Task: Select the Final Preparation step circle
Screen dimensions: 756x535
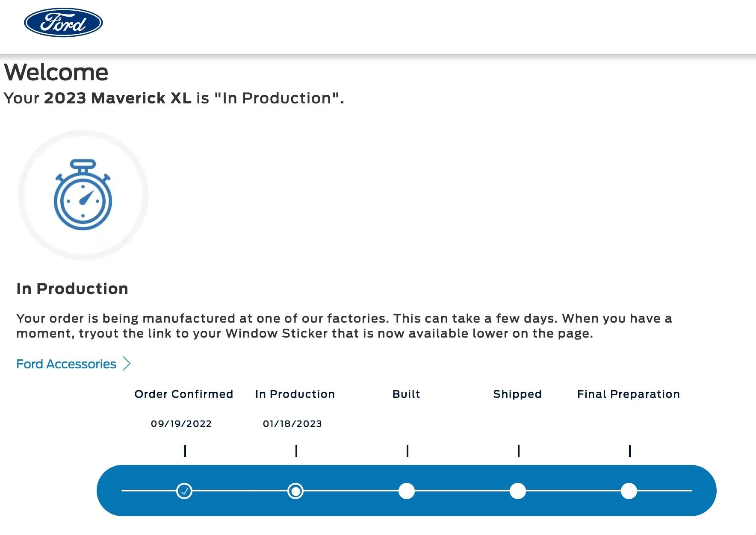Action: [629, 491]
